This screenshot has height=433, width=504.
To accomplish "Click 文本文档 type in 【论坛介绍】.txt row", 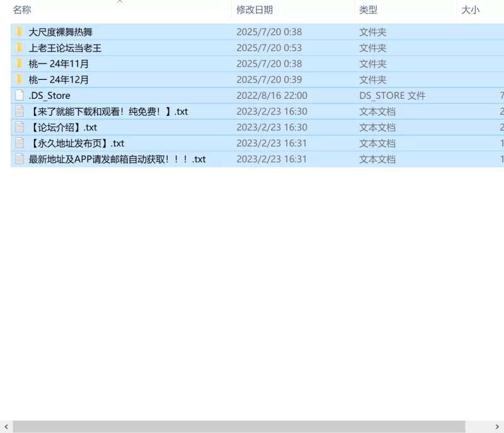I will tap(377, 128).
